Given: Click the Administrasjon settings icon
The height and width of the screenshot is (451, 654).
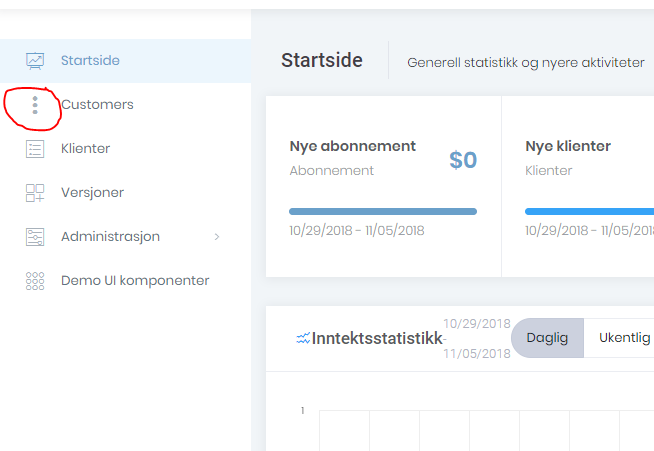Looking at the screenshot, I should [x=35, y=237].
